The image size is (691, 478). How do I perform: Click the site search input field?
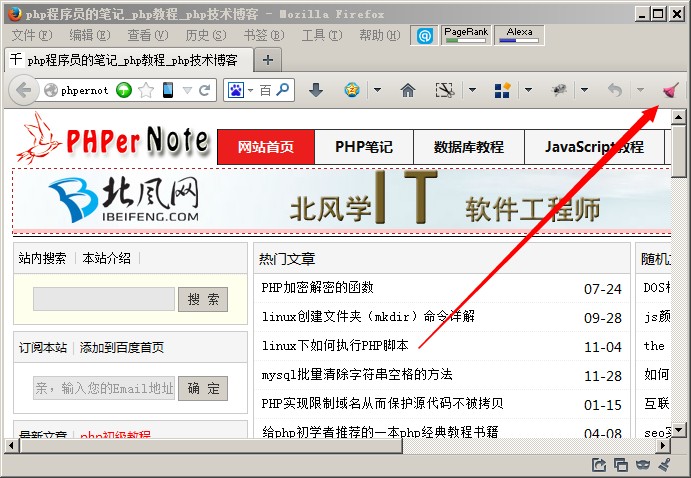104,300
